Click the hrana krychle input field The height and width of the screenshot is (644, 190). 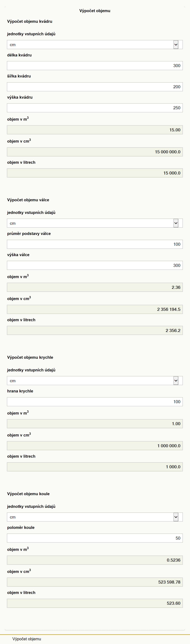(95, 402)
